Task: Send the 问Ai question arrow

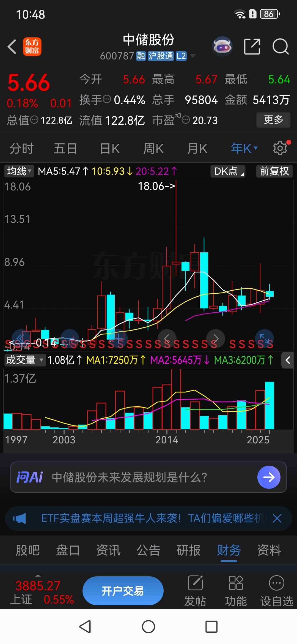Action: coord(269,477)
